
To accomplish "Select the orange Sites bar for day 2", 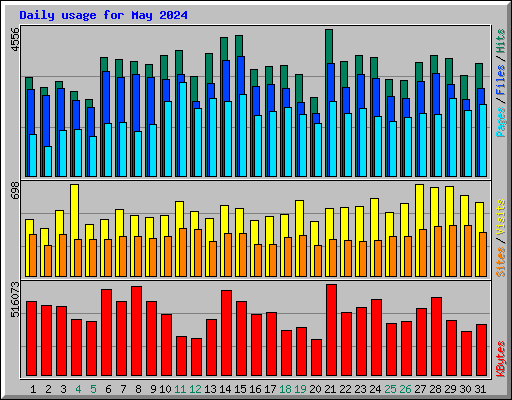I will point(48,261).
